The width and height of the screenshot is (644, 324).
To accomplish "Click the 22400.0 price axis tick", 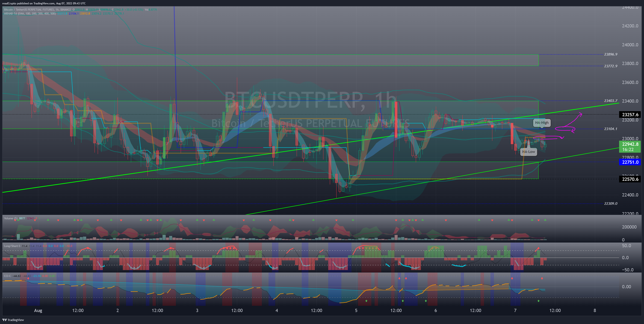I will [x=630, y=195].
